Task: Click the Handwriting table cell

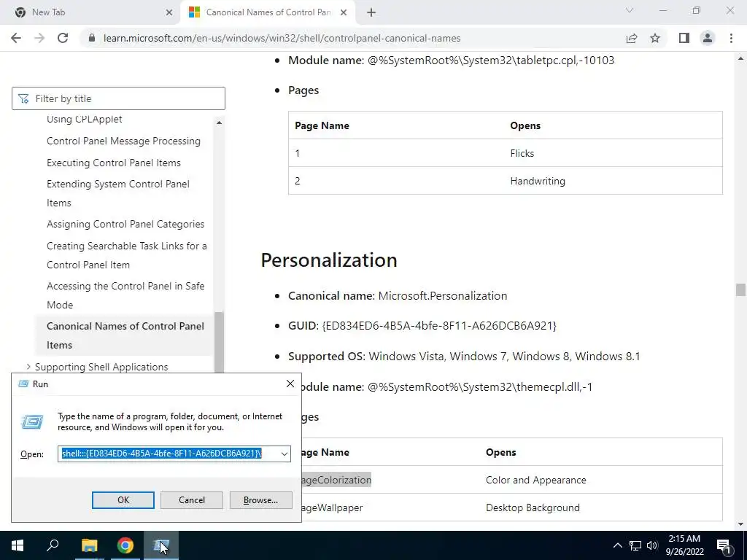Action: [x=538, y=181]
